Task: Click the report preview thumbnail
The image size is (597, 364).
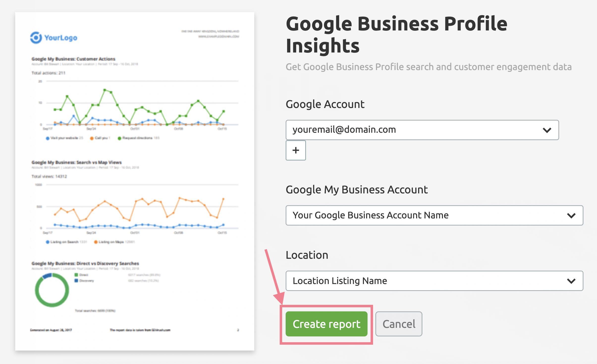Action: pos(135,181)
